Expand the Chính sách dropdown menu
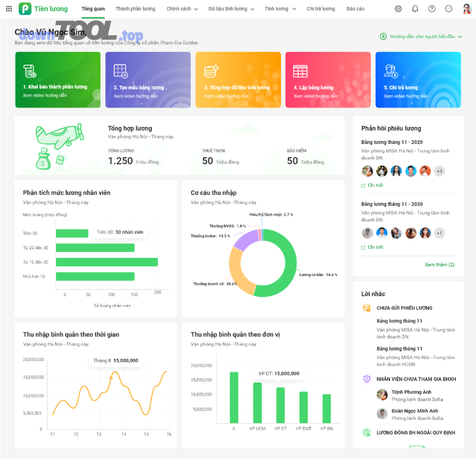This screenshot has width=476, height=459. [182, 9]
